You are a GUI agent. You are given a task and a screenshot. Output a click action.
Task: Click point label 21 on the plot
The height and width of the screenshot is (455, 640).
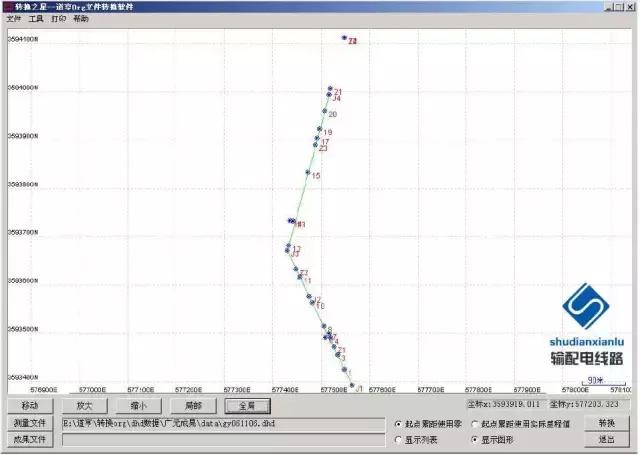click(x=338, y=92)
